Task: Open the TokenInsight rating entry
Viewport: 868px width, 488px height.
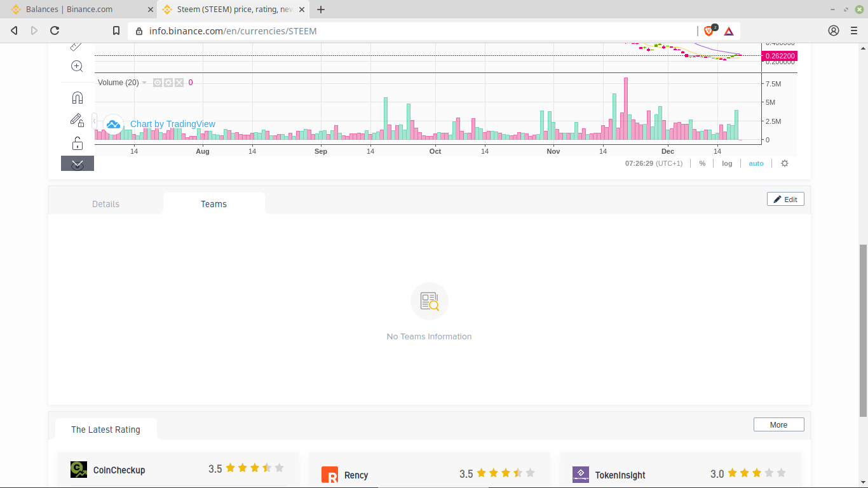Action: [x=620, y=475]
